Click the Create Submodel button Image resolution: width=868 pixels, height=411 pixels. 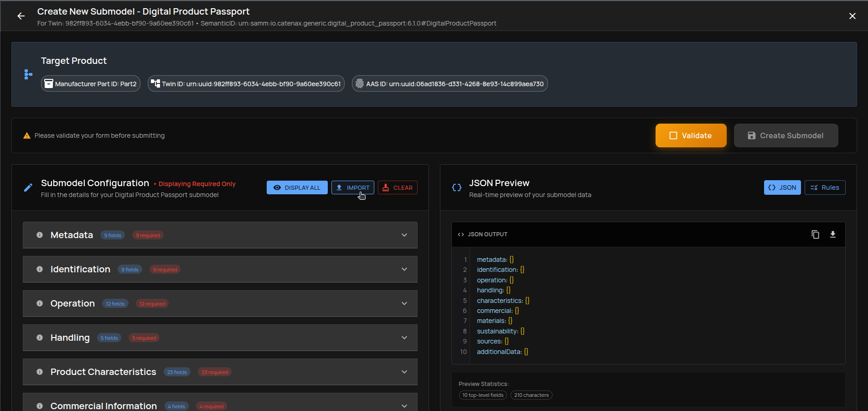[x=786, y=135]
